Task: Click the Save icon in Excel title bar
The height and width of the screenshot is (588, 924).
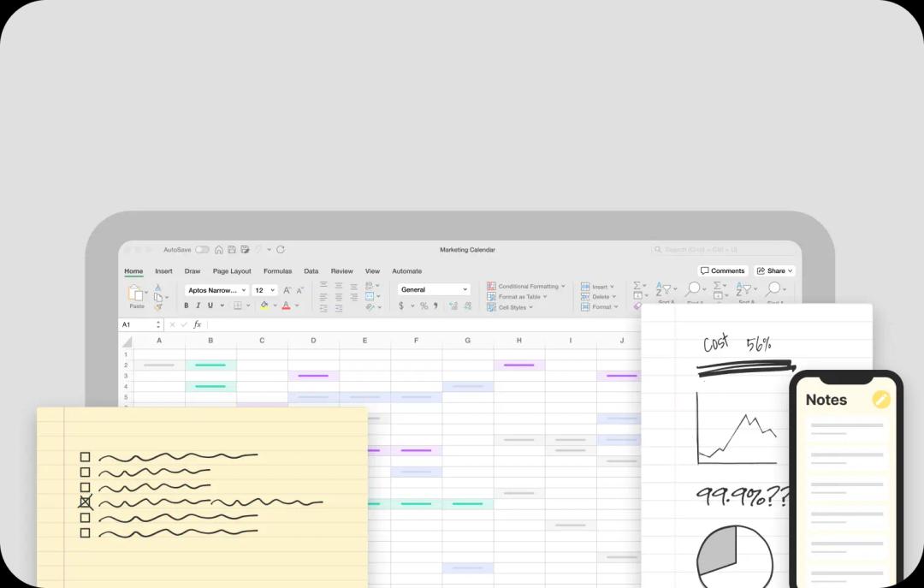Action: pos(232,249)
